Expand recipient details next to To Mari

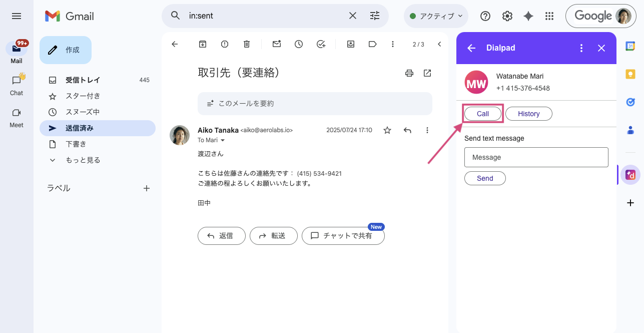tap(223, 140)
